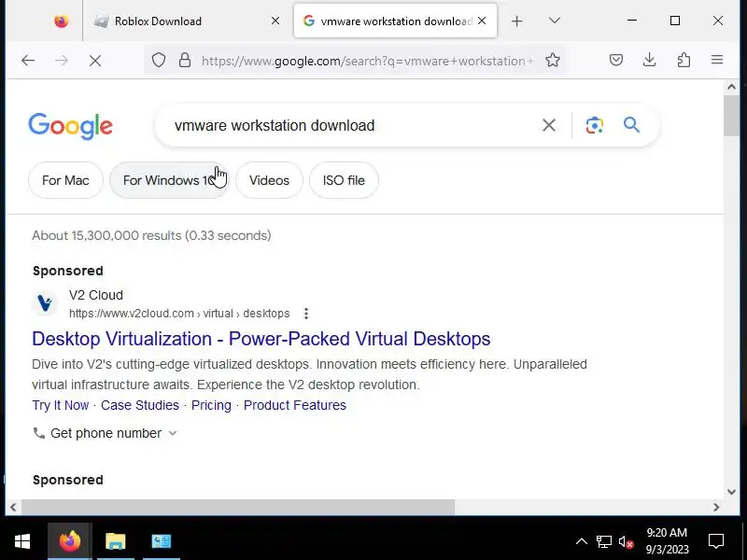
Task: Stop loading the current page
Action: 95,61
